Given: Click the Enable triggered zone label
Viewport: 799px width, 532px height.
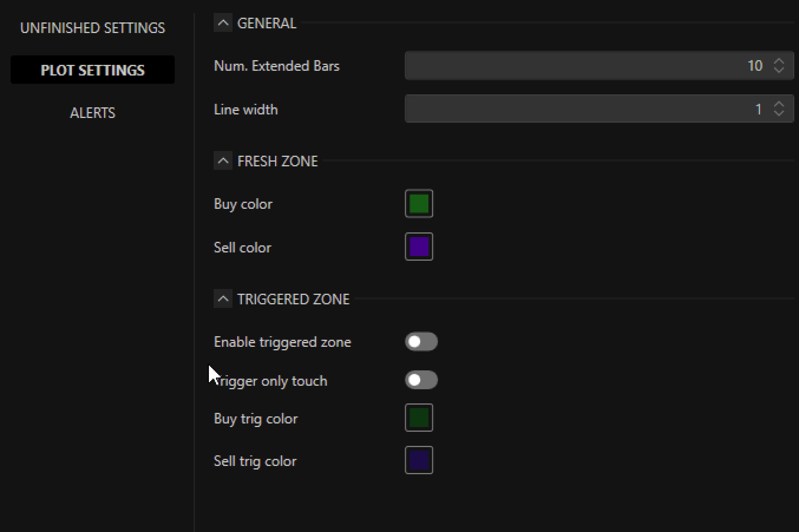Looking at the screenshot, I should point(282,342).
